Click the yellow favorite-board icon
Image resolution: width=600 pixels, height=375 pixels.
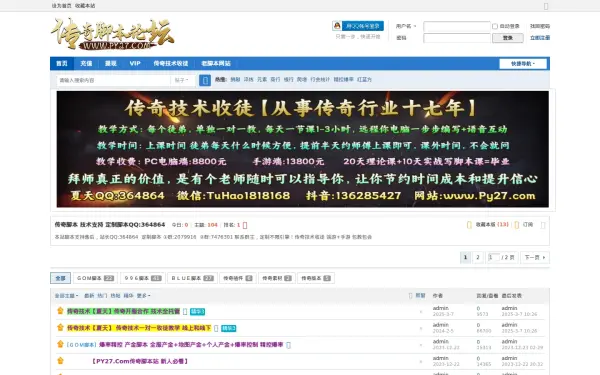[469, 225]
